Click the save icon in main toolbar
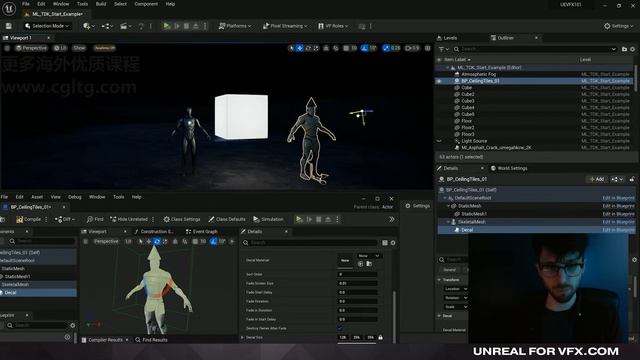 tap(9, 26)
